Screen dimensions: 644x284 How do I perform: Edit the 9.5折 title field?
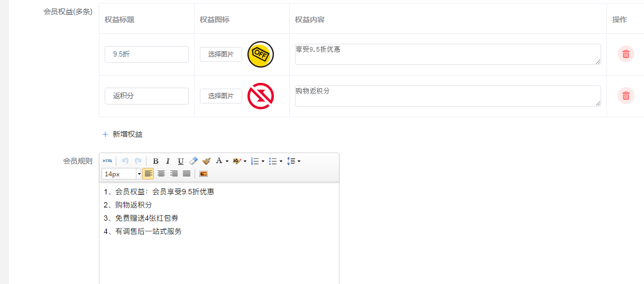[x=146, y=54]
